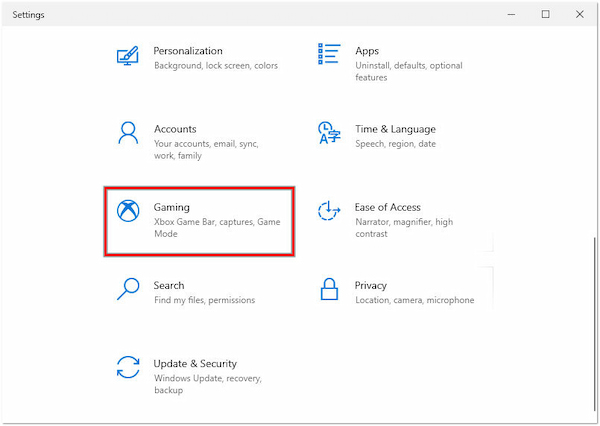Go to Apps settings title
600x426 pixels.
coord(367,51)
